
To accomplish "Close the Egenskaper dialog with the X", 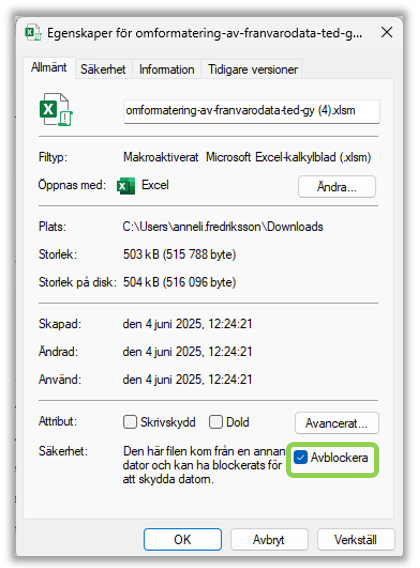I will click(387, 32).
